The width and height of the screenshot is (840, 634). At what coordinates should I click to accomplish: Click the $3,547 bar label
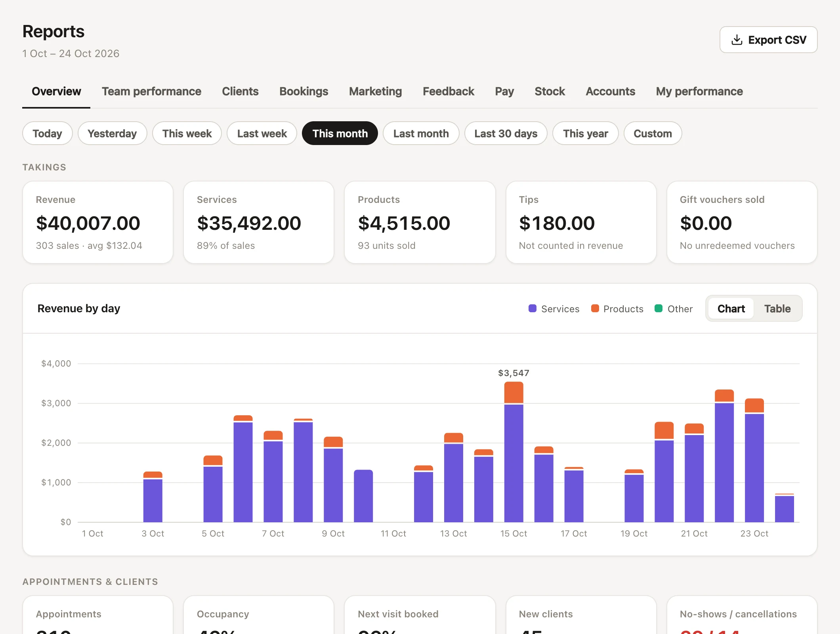point(514,373)
